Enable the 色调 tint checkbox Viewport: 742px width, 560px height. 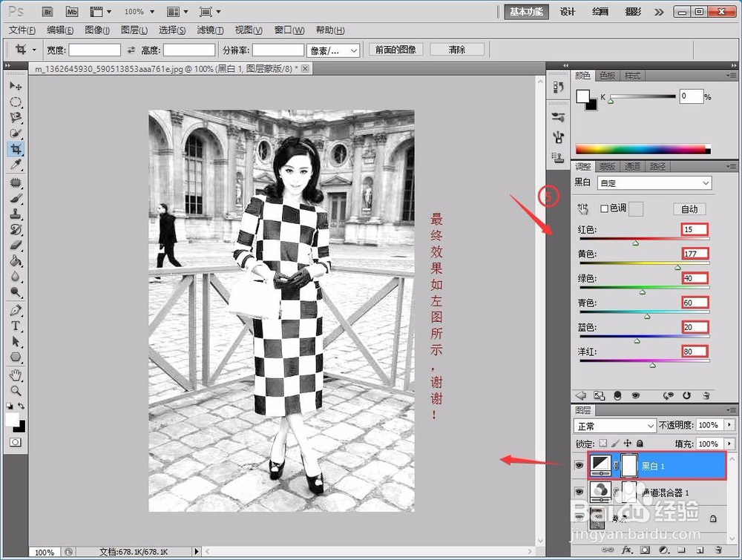tap(604, 208)
